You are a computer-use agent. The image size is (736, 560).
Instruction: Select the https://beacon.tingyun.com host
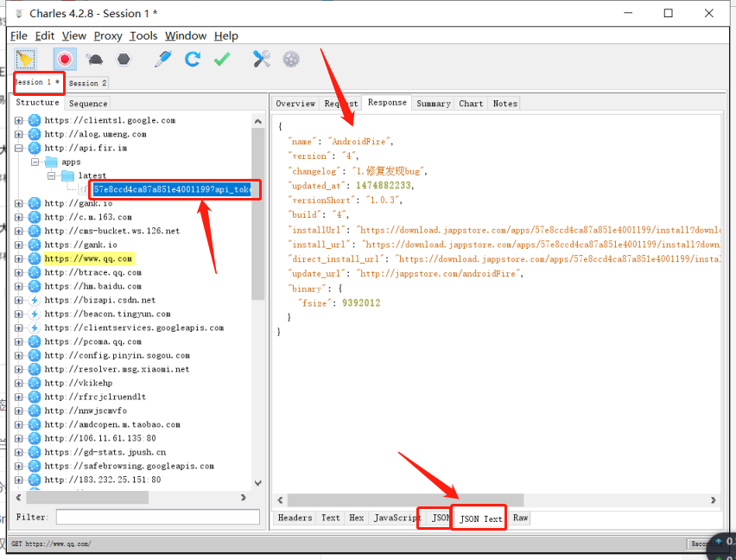click(x=107, y=314)
